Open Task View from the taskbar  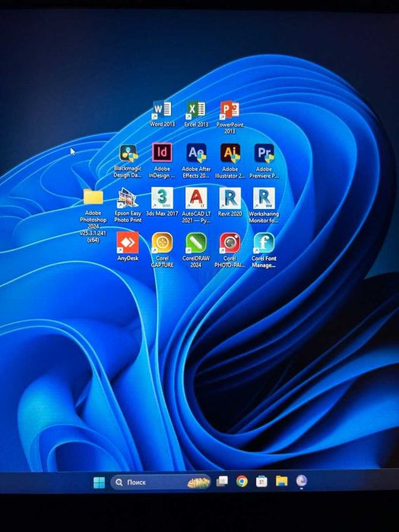tap(222, 481)
